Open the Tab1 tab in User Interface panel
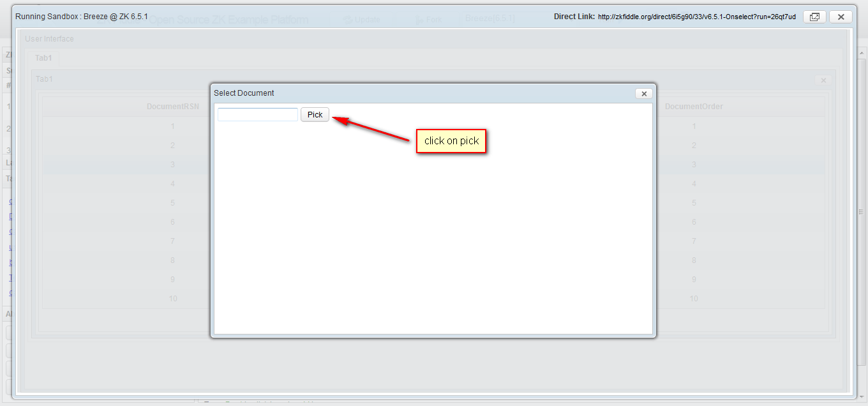This screenshot has height=406, width=868. [43, 57]
